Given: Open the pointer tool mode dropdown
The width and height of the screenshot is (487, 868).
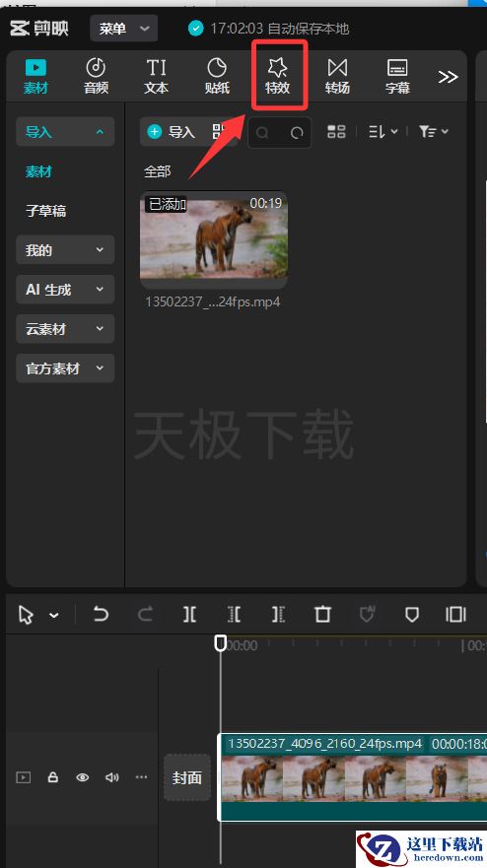Looking at the screenshot, I should pos(54,615).
